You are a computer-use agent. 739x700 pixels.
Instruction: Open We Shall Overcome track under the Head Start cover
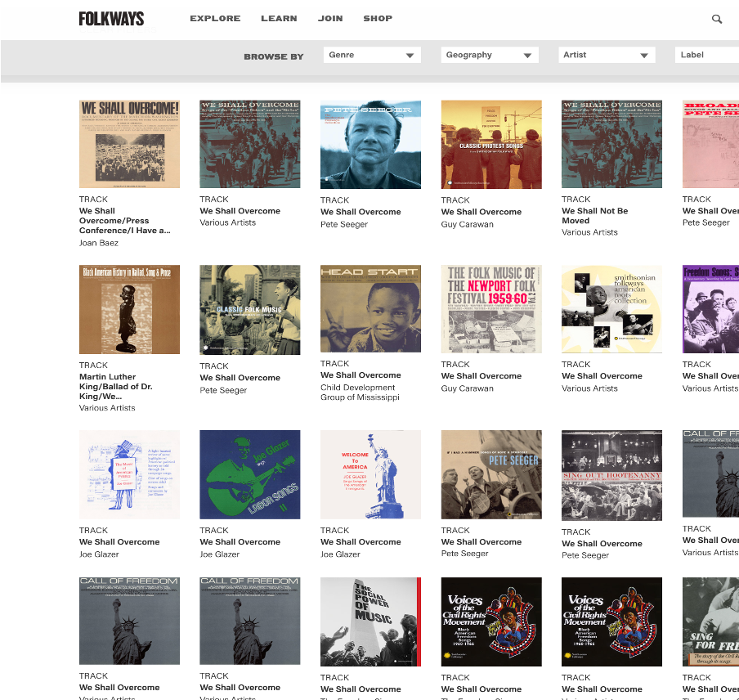(361, 375)
